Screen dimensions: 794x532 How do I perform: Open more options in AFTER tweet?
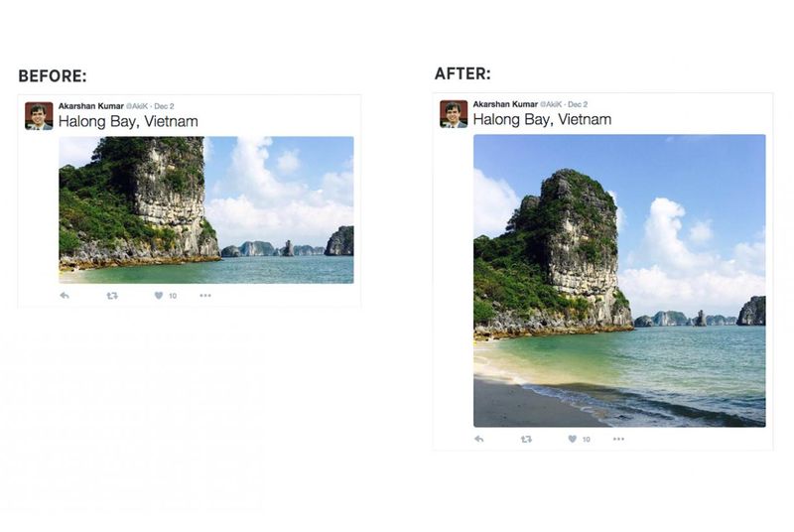point(618,439)
